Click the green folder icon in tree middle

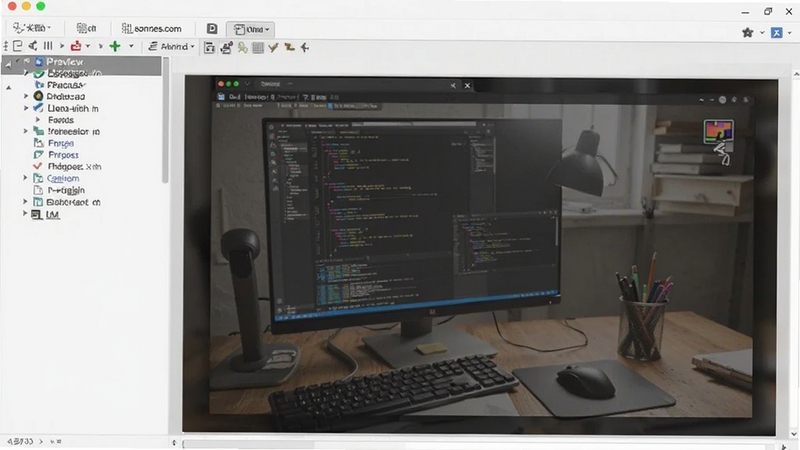tap(38, 131)
